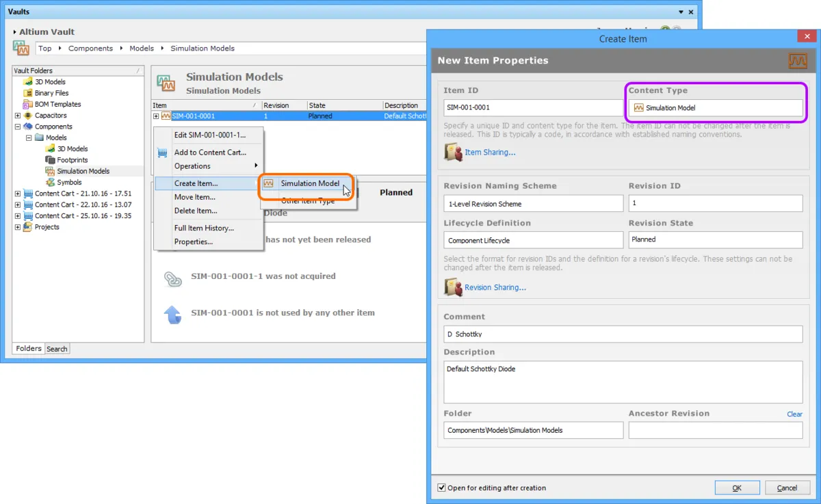The height and width of the screenshot is (504, 821).
Task: Click the Revision ID field
Action: pos(716,203)
